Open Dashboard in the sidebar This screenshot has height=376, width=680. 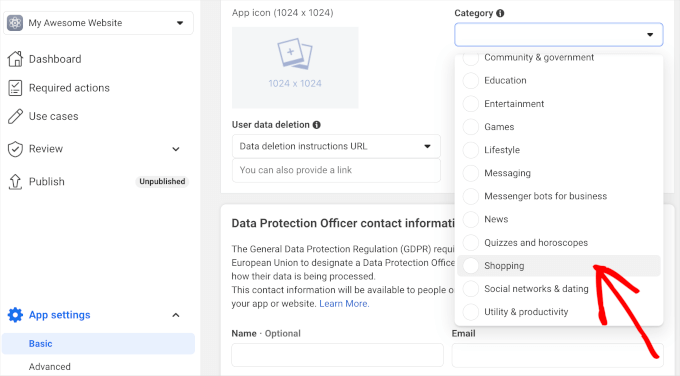(x=55, y=59)
